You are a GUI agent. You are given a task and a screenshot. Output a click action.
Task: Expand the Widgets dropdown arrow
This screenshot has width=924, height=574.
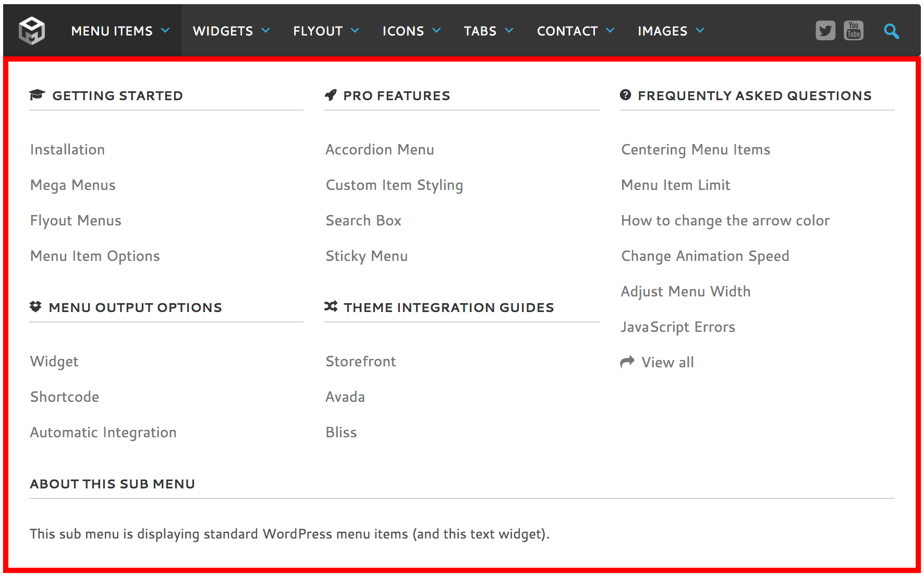(x=265, y=31)
